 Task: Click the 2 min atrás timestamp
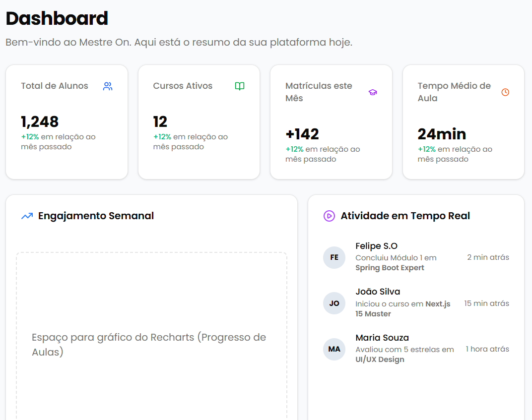487,257
